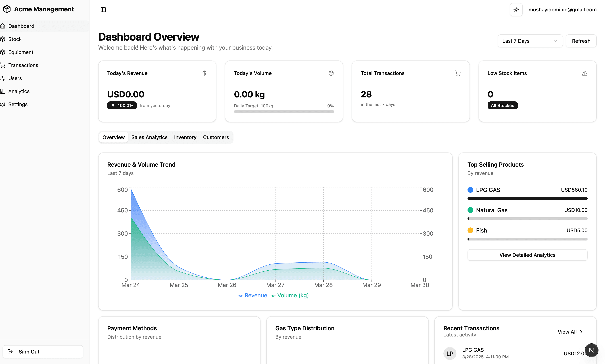Toggle Revenue series in chart legend
Screen dimensions: 605x364
point(253,295)
